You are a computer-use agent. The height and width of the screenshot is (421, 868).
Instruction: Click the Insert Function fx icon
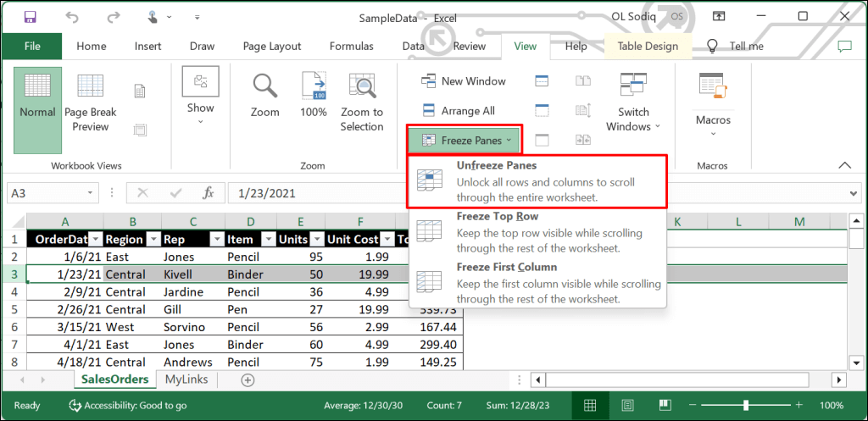[x=209, y=193]
